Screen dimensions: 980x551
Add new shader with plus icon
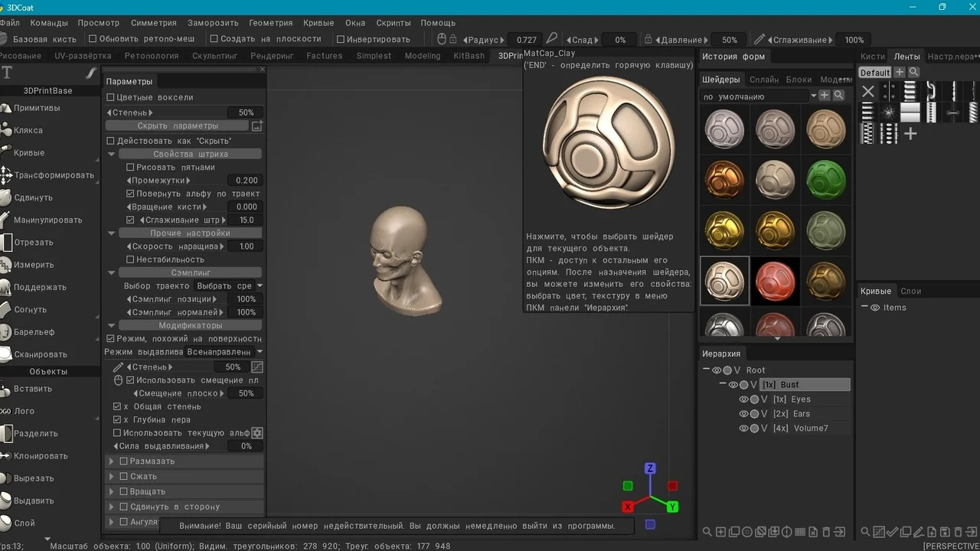[824, 95]
